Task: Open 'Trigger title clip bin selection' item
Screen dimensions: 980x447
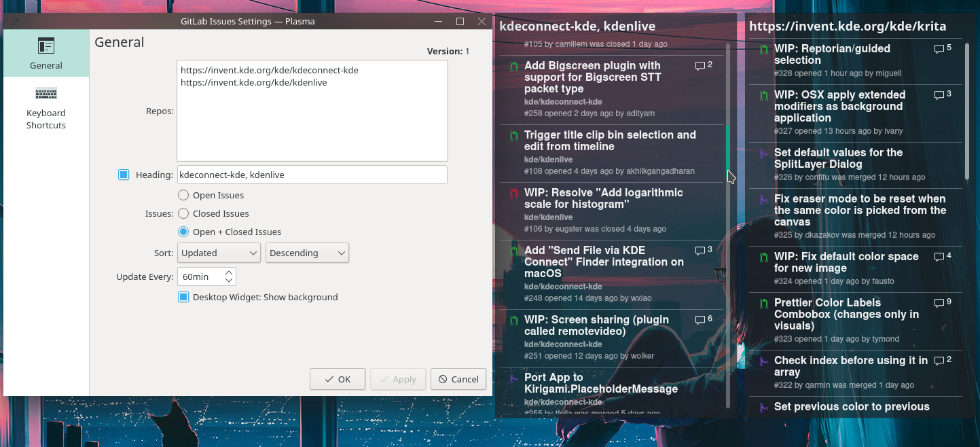Action: [x=610, y=141]
